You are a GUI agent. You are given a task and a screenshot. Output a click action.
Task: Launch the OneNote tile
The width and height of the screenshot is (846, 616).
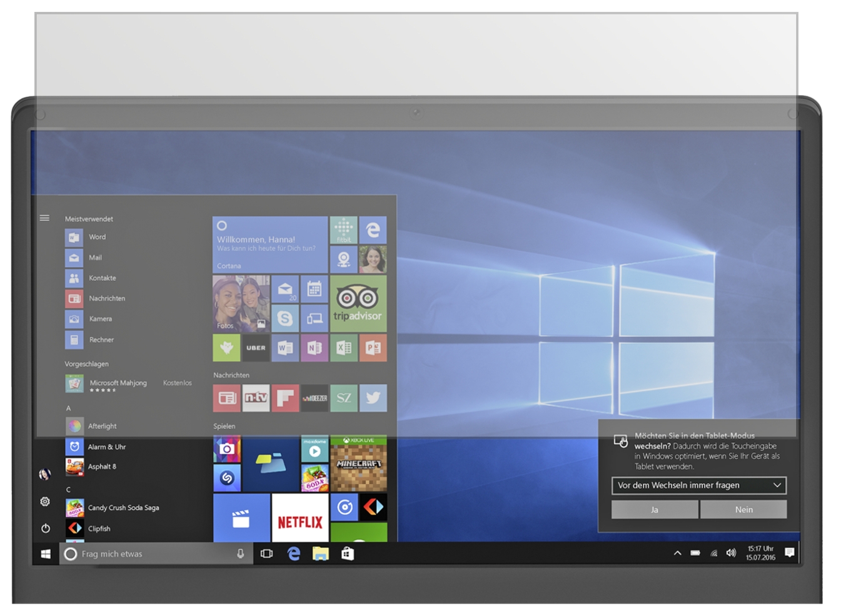(315, 348)
